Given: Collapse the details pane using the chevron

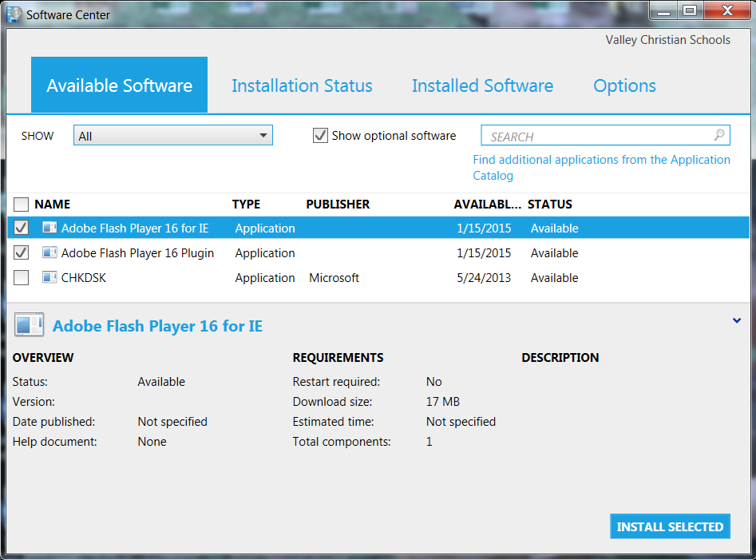Looking at the screenshot, I should tap(736, 321).
